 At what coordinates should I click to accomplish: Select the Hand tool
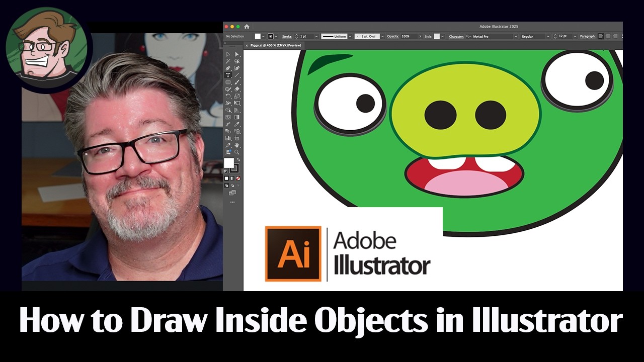click(x=237, y=145)
